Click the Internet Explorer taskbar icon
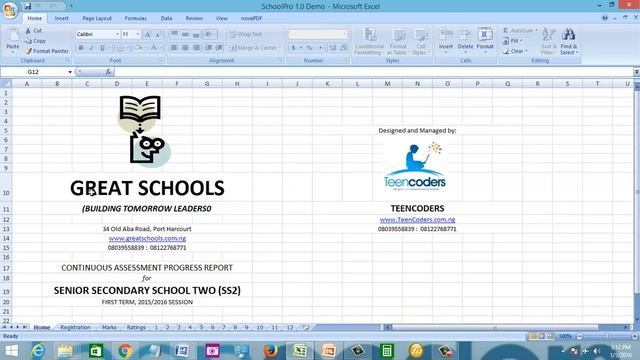This screenshot has height=360, width=640. coord(38,351)
